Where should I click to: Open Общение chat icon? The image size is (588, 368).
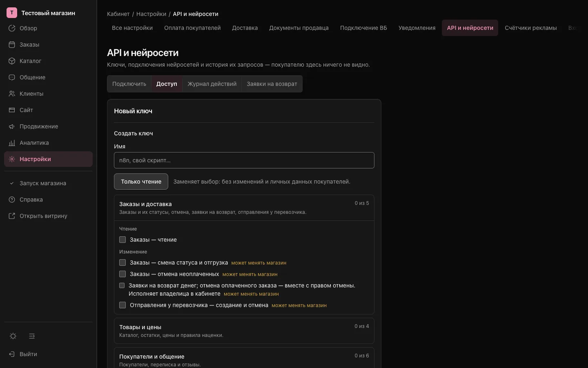[x=12, y=77]
